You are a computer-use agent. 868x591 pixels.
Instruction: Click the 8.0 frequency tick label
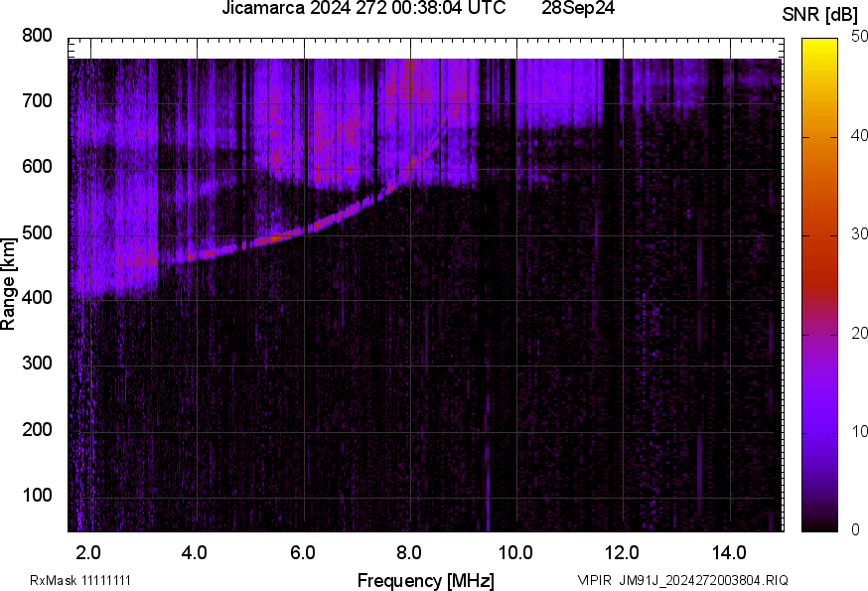tap(409, 551)
